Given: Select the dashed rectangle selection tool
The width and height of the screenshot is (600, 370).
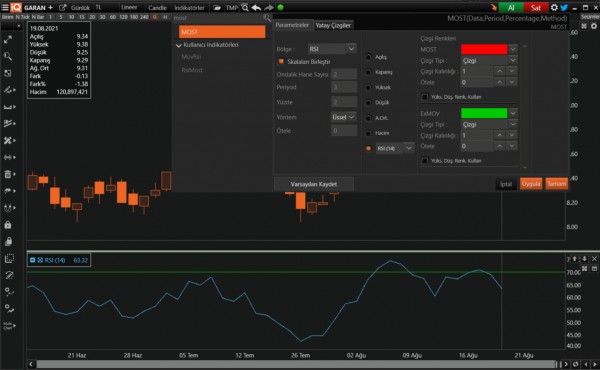Looking at the screenshot, I should pyautogui.click(x=9, y=259).
